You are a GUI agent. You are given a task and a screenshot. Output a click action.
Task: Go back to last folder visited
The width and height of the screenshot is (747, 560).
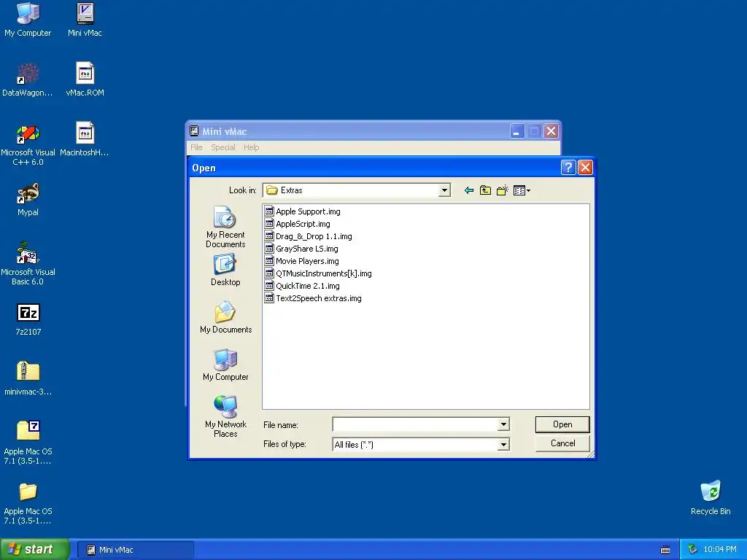point(469,190)
